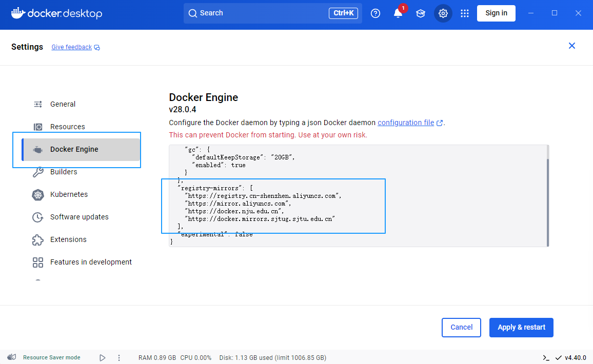
Task: Open notifications bell icon
Action: pos(398,14)
